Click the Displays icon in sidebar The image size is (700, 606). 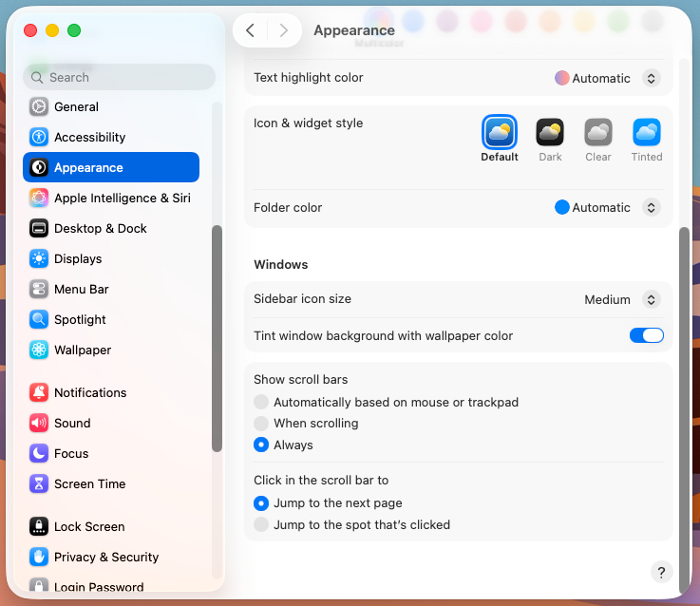(x=39, y=258)
